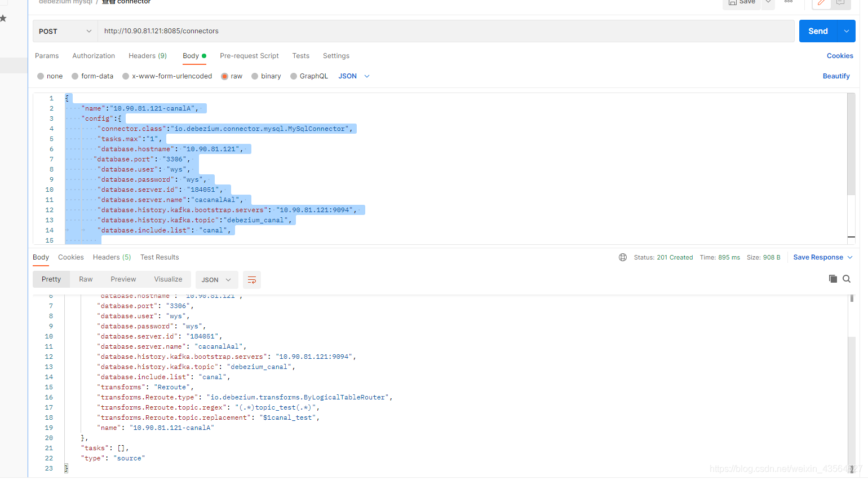Screen dimensions: 868x479
Task: Select x-www-form-urlencoded body option
Action: 167,76
